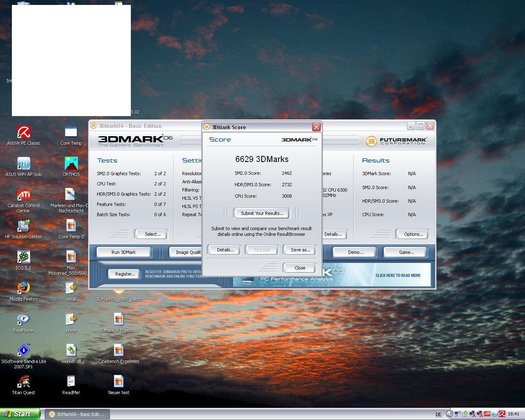Click Run 3DMark button

point(123,252)
